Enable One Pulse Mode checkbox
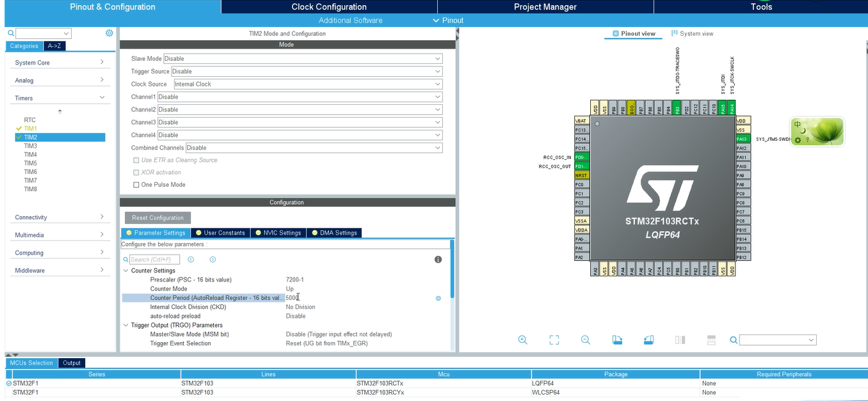The image size is (868, 401). 136,185
